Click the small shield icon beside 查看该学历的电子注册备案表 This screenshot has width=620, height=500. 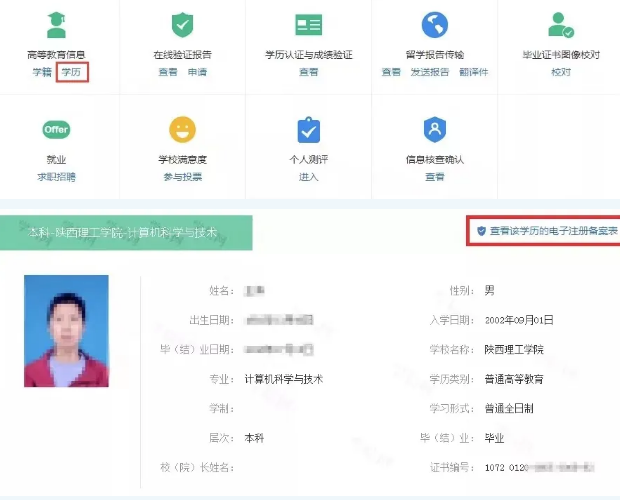[x=481, y=231]
